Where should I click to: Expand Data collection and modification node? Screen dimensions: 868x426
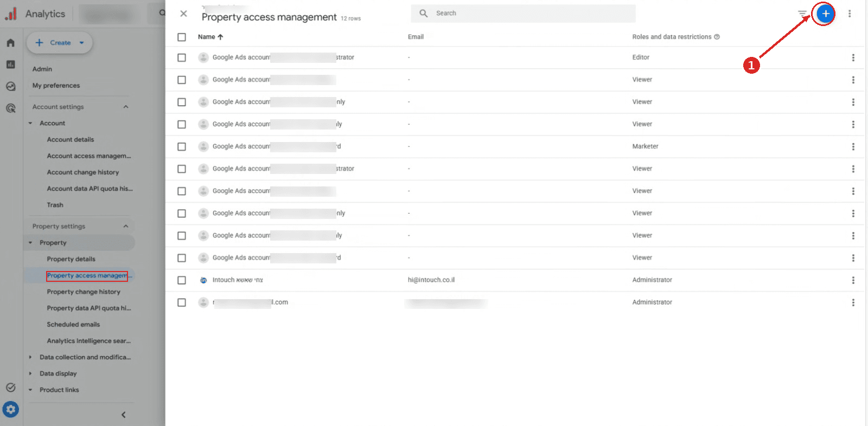coord(30,357)
